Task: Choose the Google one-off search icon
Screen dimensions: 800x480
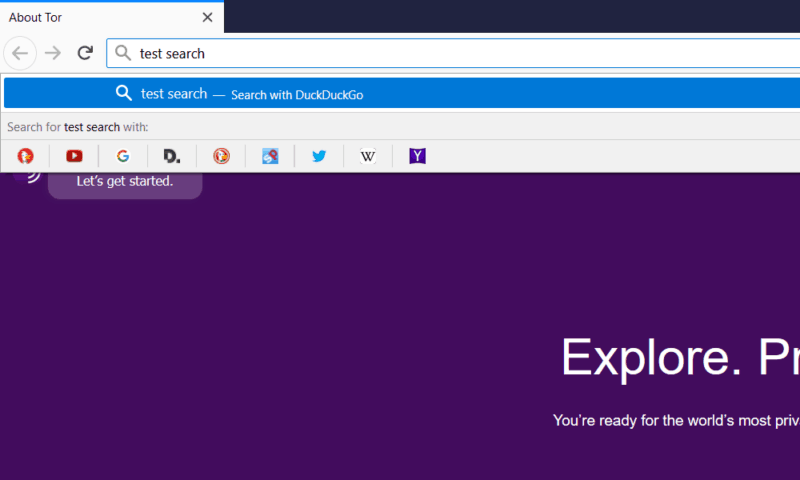Action: coord(123,156)
